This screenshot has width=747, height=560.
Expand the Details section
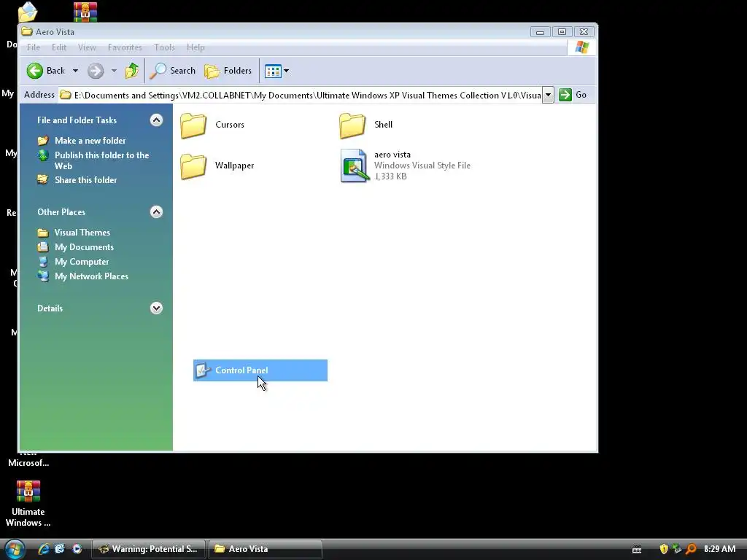click(x=156, y=308)
